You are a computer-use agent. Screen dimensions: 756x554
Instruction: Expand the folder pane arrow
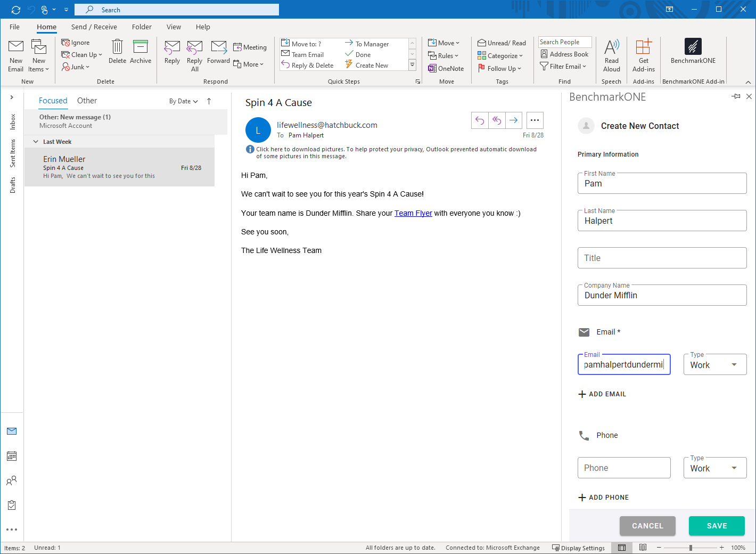[12, 97]
